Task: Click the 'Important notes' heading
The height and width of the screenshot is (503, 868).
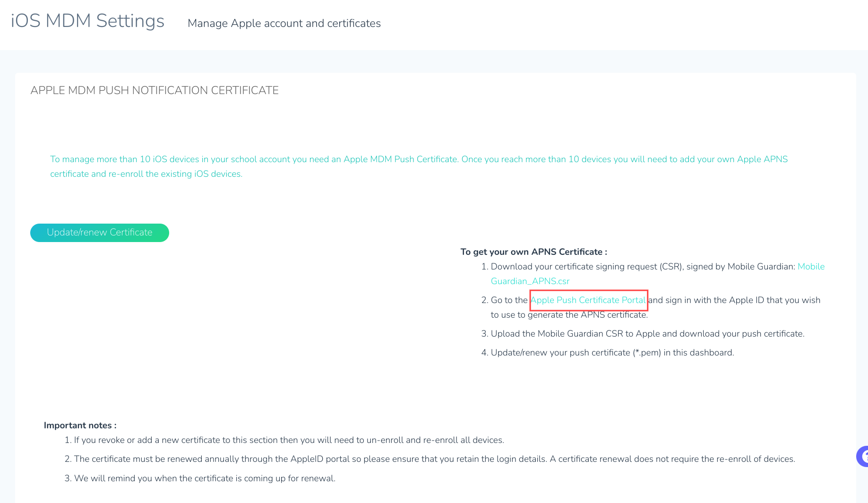Action: tap(80, 425)
